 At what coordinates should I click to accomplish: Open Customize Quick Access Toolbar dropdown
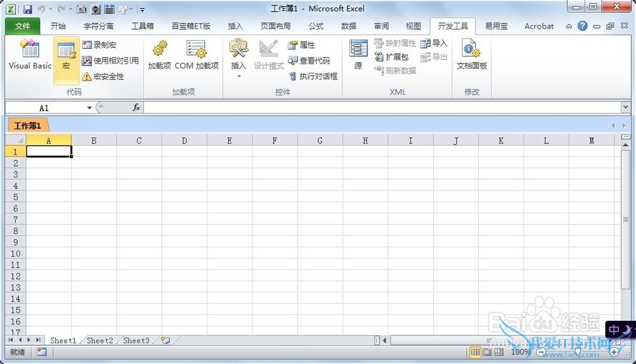click(x=142, y=10)
